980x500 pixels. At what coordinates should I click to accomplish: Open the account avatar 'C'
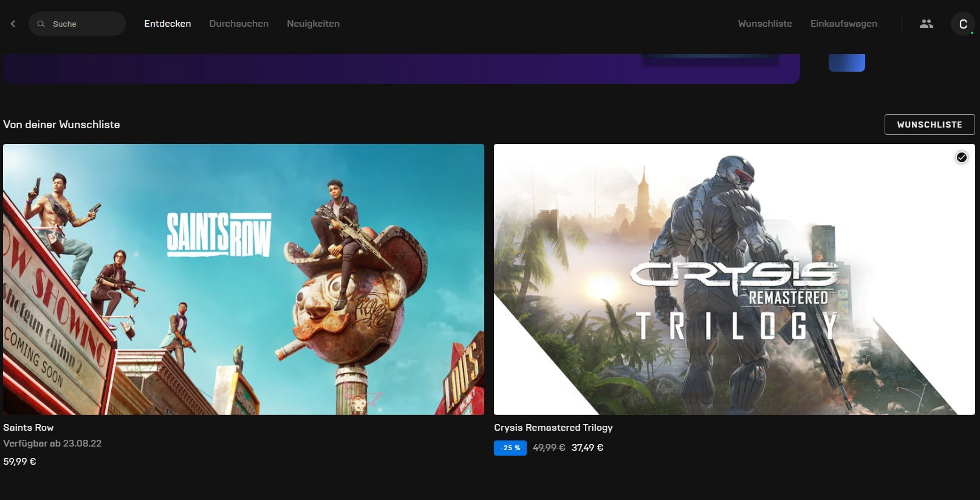[x=963, y=24]
